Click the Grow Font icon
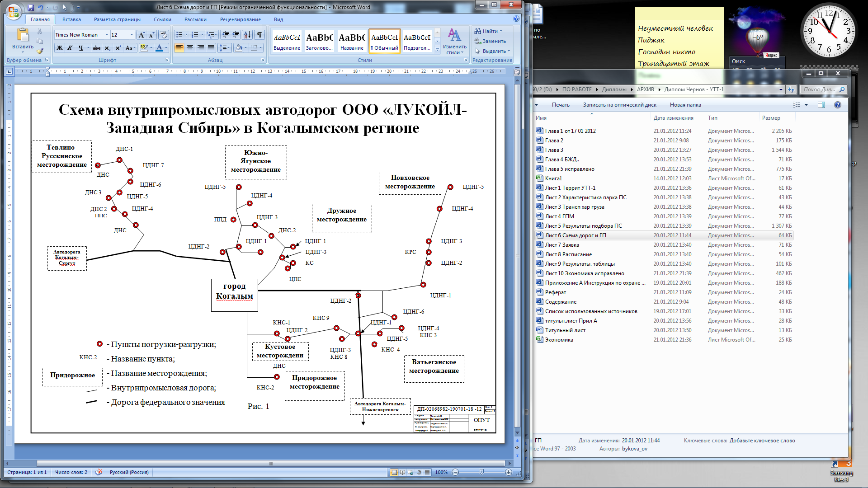868x488 pixels. tap(142, 35)
